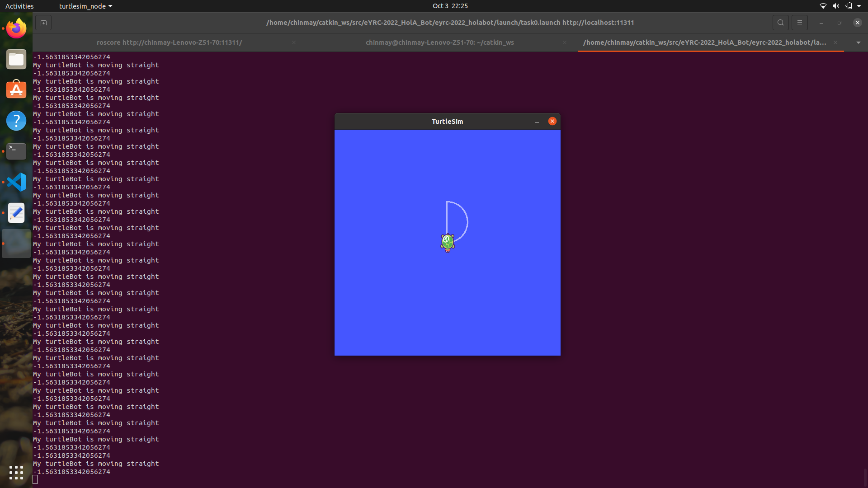The height and width of the screenshot is (488, 868).
Task: Open the clock and calendar panel
Action: 450,6
